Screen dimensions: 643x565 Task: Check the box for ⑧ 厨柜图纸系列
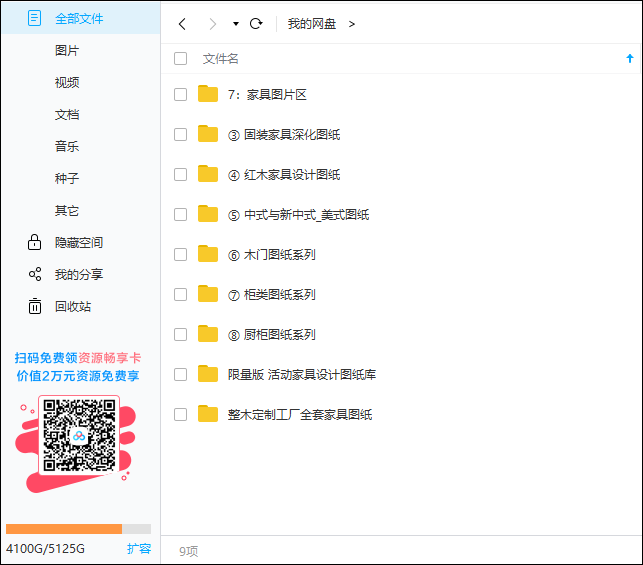click(x=180, y=335)
